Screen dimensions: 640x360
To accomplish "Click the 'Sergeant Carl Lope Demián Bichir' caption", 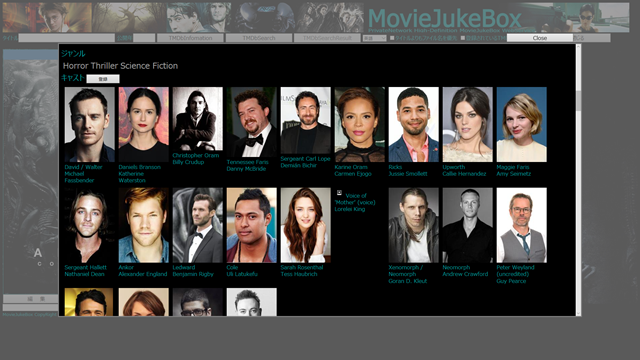I will click(305, 162).
